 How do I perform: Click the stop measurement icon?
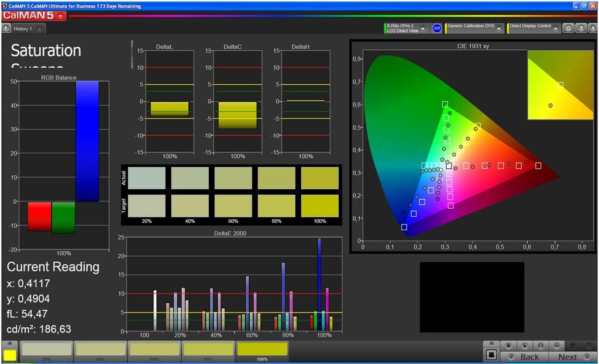[x=508, y=346]
